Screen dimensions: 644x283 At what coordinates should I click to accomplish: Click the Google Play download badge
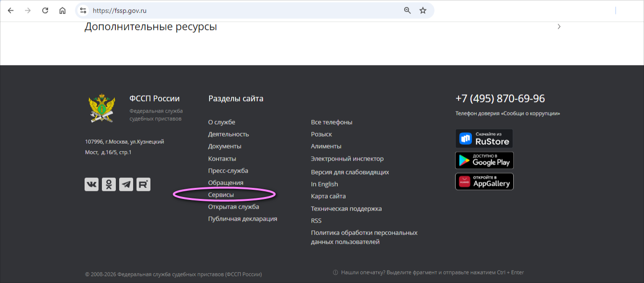(x=484, y=160)
